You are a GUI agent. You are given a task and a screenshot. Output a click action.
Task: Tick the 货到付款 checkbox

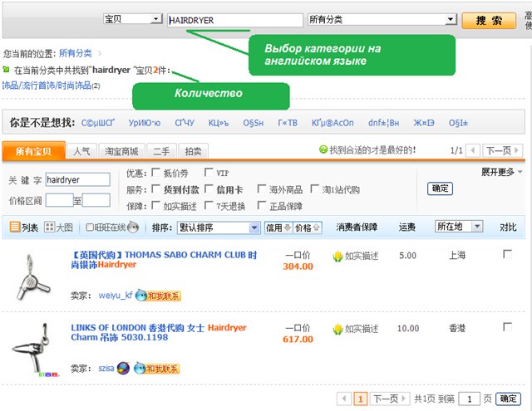point(155,188)
